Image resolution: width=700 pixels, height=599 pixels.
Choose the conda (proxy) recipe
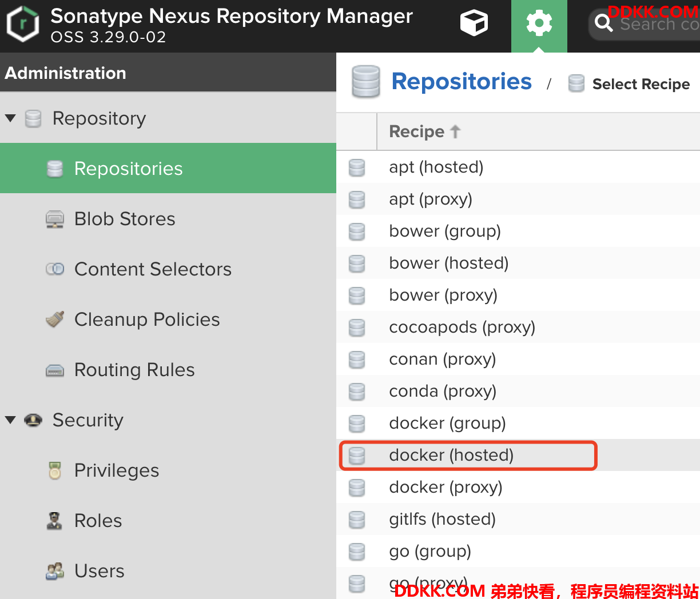coord(518,391)
